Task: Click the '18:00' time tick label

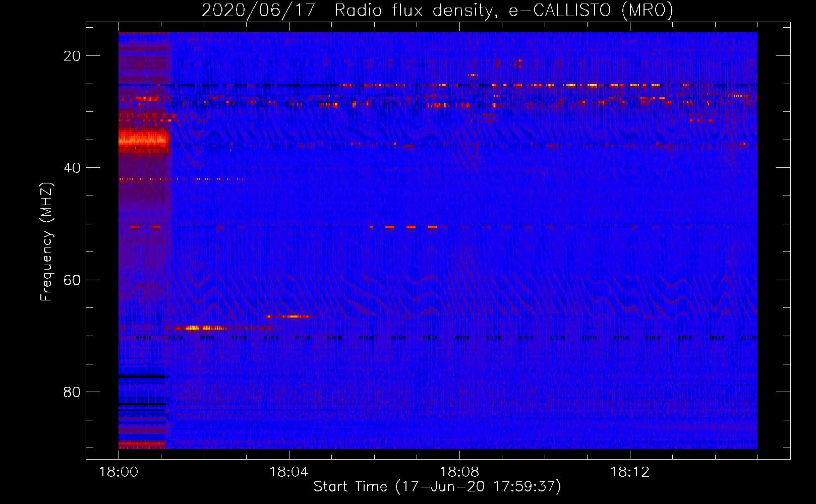Action: tap(119, 472)
